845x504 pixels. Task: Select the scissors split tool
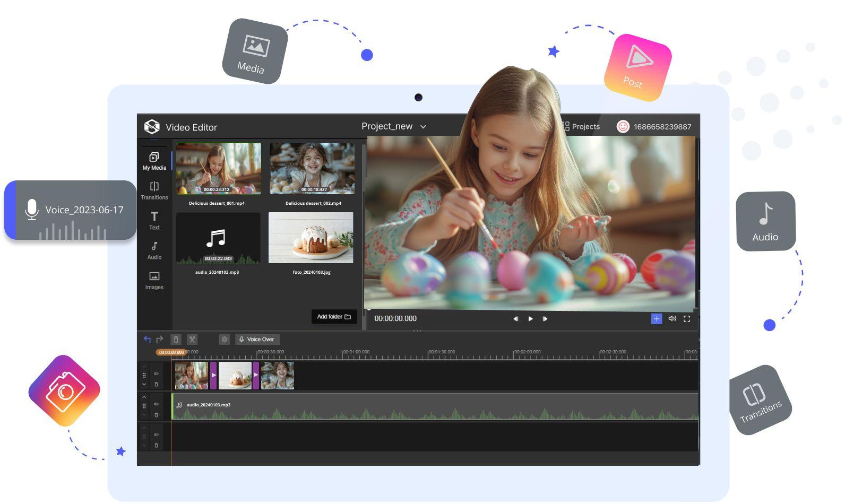pos(192,340)
